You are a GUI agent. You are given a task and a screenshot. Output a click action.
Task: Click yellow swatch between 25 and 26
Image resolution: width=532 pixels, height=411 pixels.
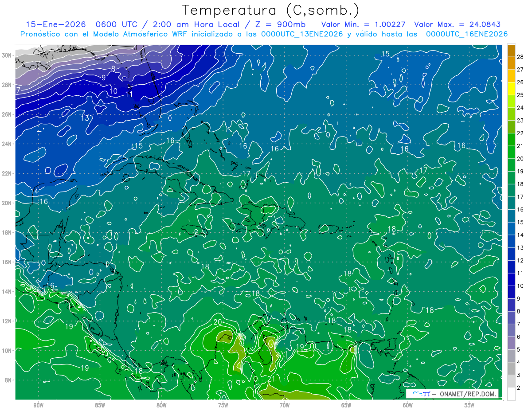pos(511,89)
